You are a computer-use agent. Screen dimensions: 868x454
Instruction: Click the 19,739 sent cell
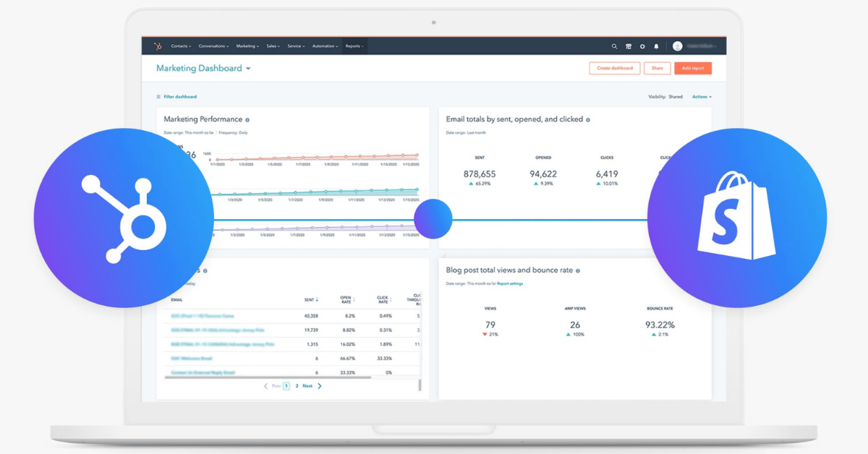[311, 330]
